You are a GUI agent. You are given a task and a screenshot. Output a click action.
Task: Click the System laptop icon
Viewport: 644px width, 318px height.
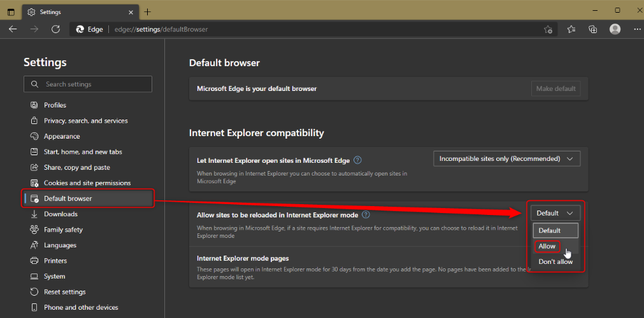coord(34,277)
